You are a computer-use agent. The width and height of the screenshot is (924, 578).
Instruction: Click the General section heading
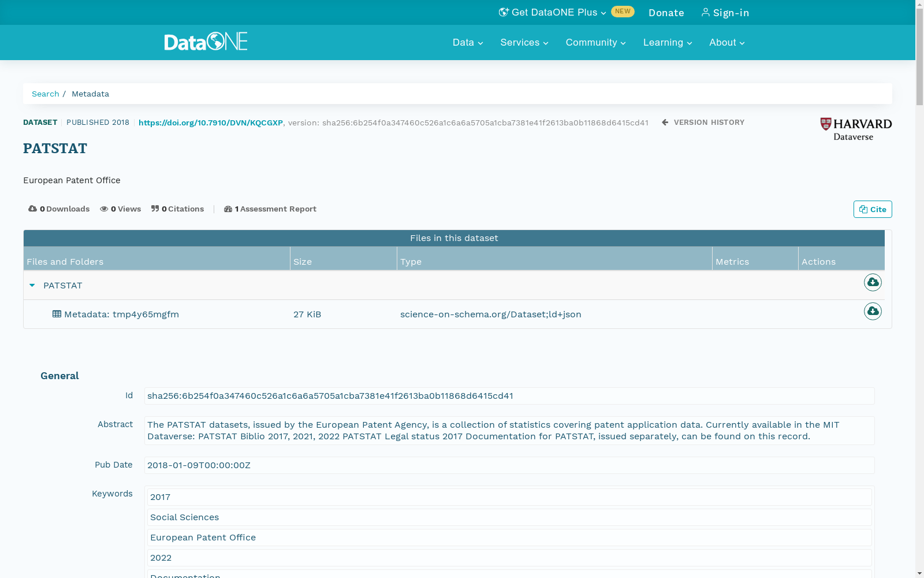pos(59,376)
